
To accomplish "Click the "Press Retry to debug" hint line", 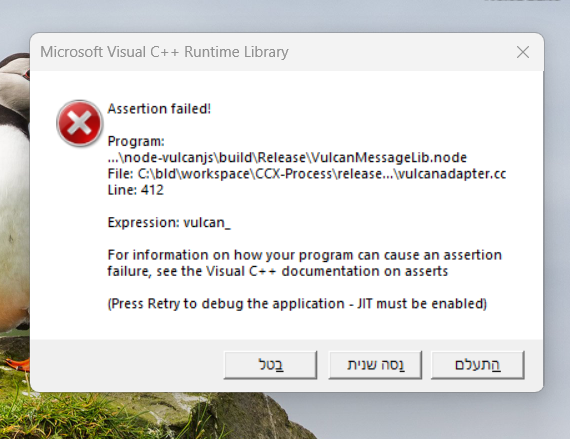I will click(x=297, y=303).
